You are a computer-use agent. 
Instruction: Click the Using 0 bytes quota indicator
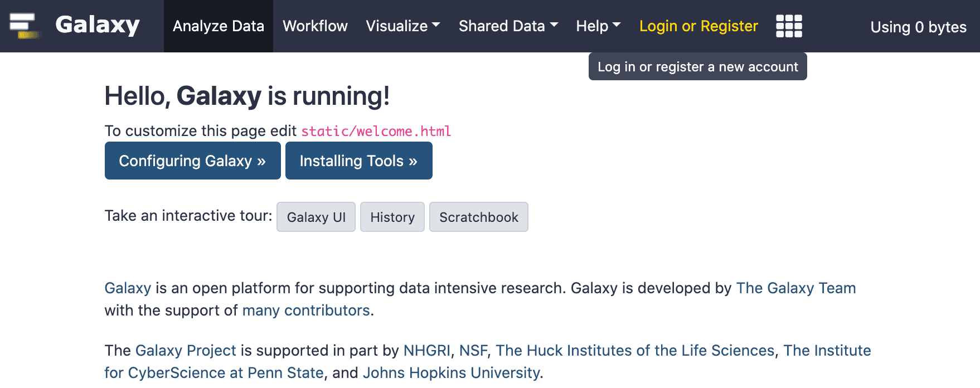(918, 27)
